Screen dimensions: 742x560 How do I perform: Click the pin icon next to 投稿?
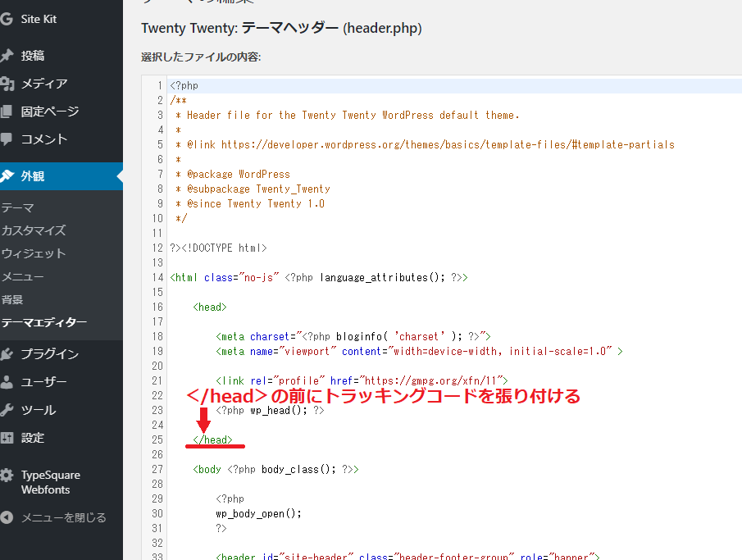tap(7, 56)
